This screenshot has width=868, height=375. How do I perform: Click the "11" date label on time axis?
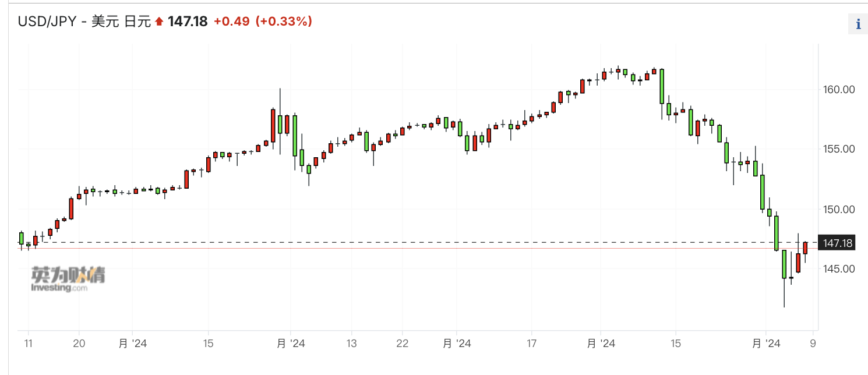coord(28,344)
